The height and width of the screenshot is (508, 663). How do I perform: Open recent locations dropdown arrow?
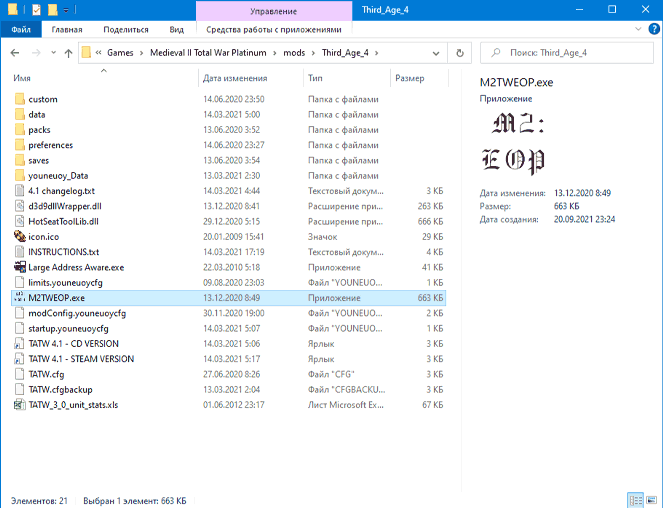tap(52, 52)
